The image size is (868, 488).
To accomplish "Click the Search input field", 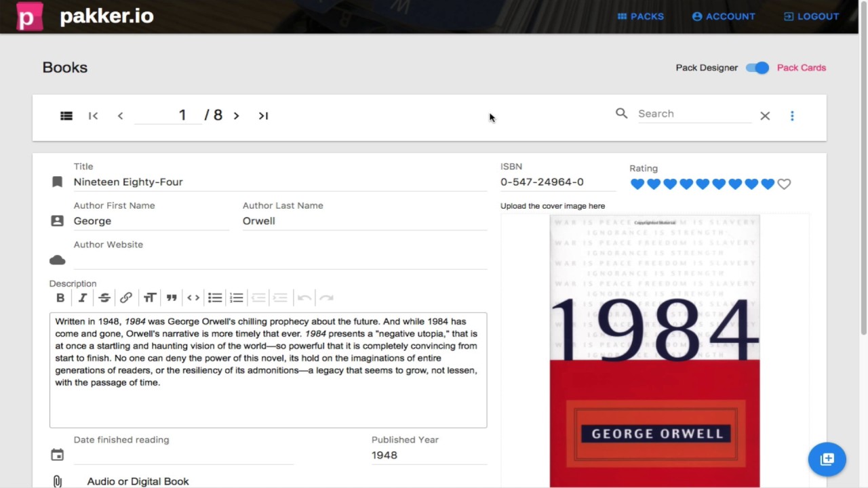I will tap(694, 114).
